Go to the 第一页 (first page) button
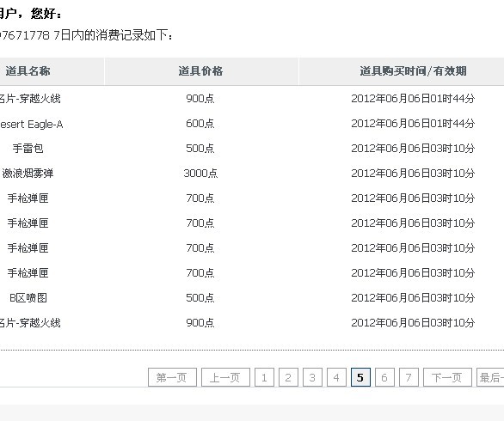The image size is (504, 421). pos(172,377)
